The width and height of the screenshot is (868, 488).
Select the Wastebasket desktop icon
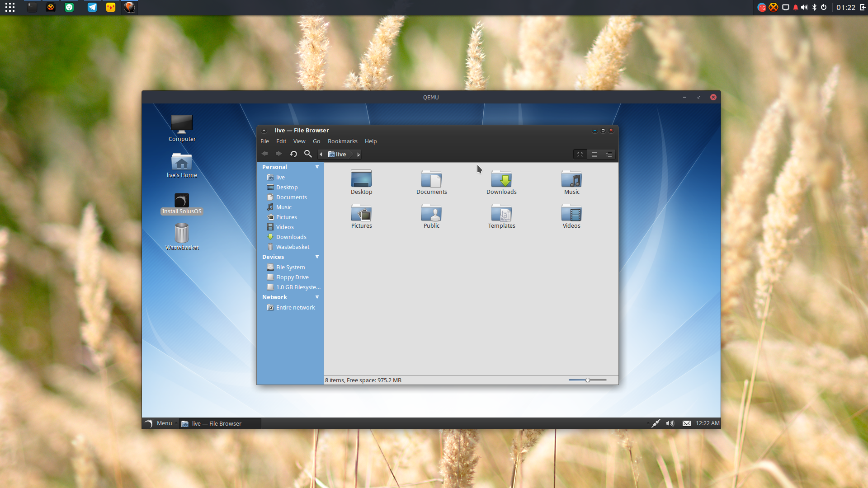(x=182, y=236)
